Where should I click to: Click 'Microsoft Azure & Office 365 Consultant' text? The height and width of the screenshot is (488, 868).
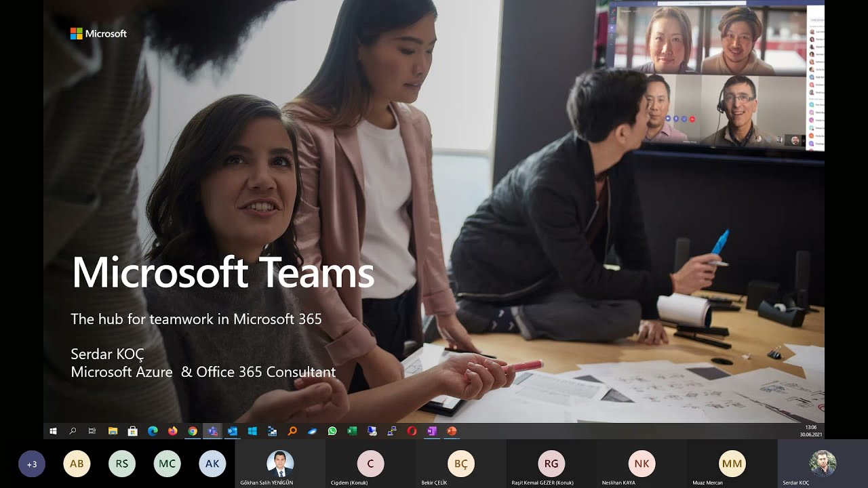tap(203, 372)
